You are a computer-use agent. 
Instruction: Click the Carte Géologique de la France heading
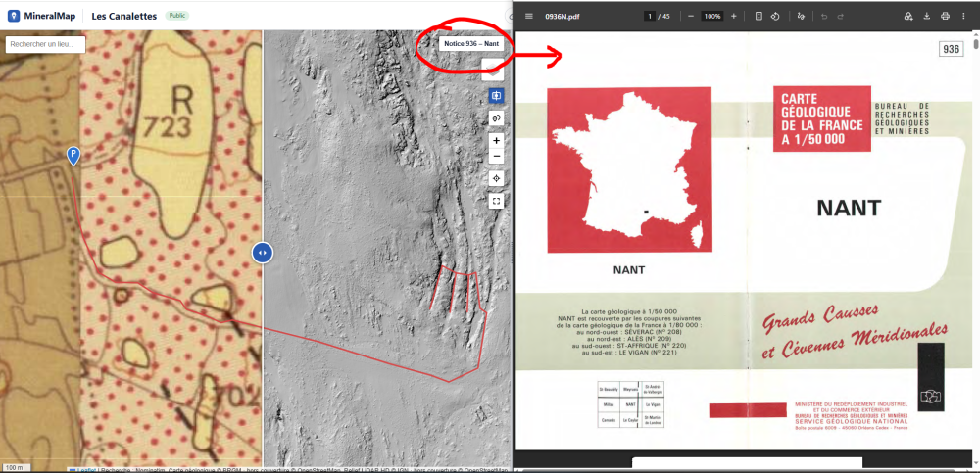click(822, 118)
